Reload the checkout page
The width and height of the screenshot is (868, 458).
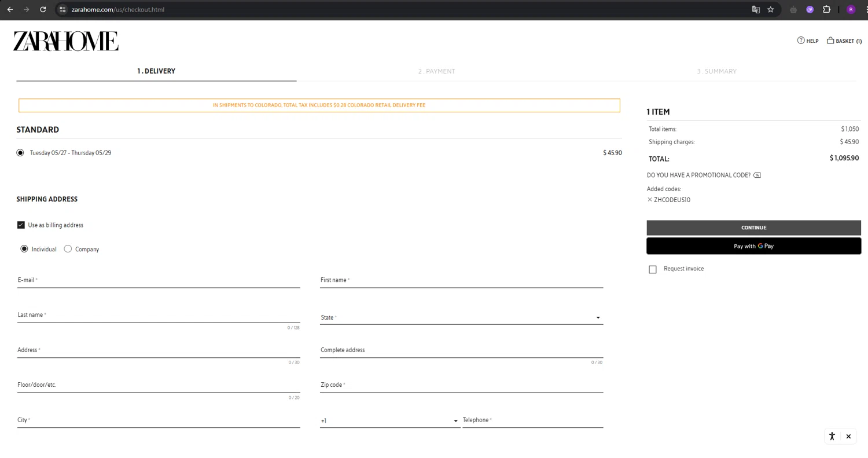click(x=43, y=10)
